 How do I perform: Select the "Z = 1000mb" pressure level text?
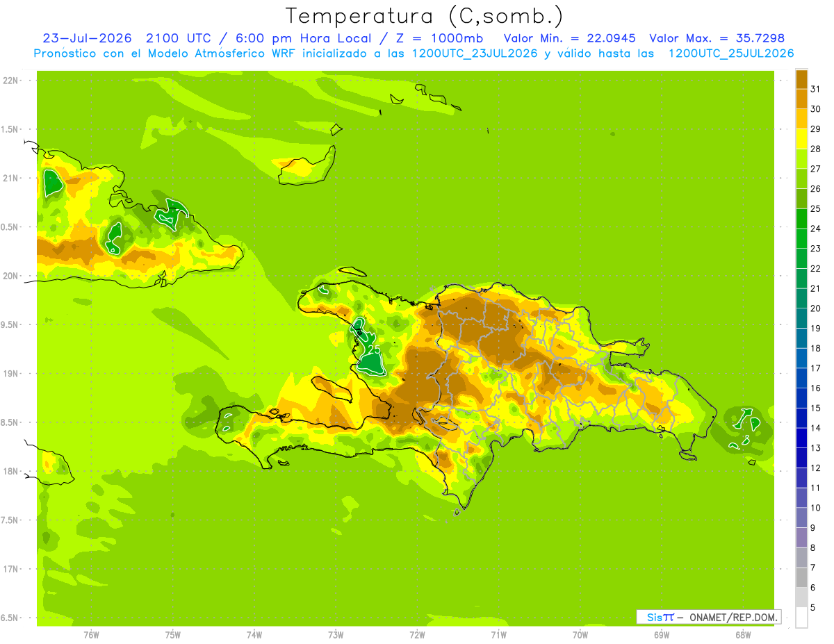(x=441, y=38)
